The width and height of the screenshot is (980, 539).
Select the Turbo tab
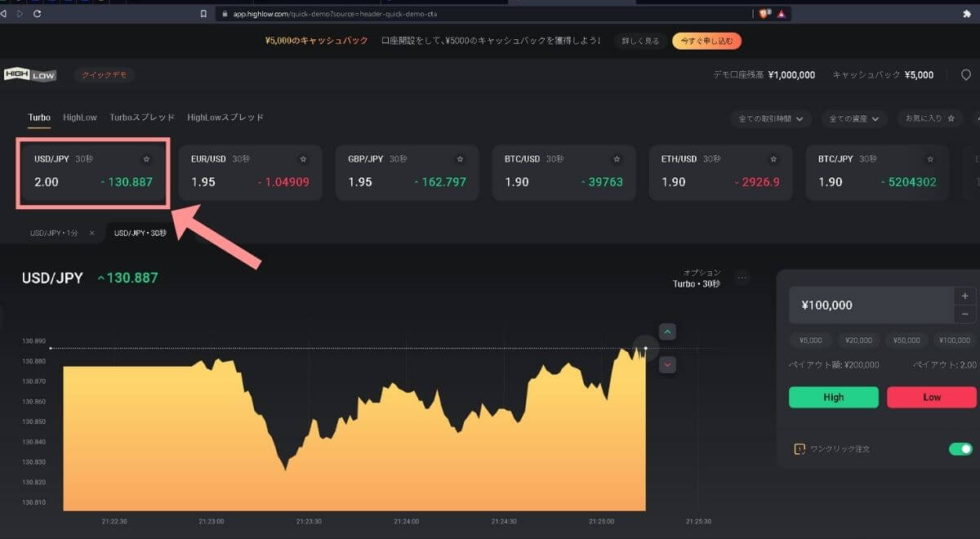click(x=39, y=118)
